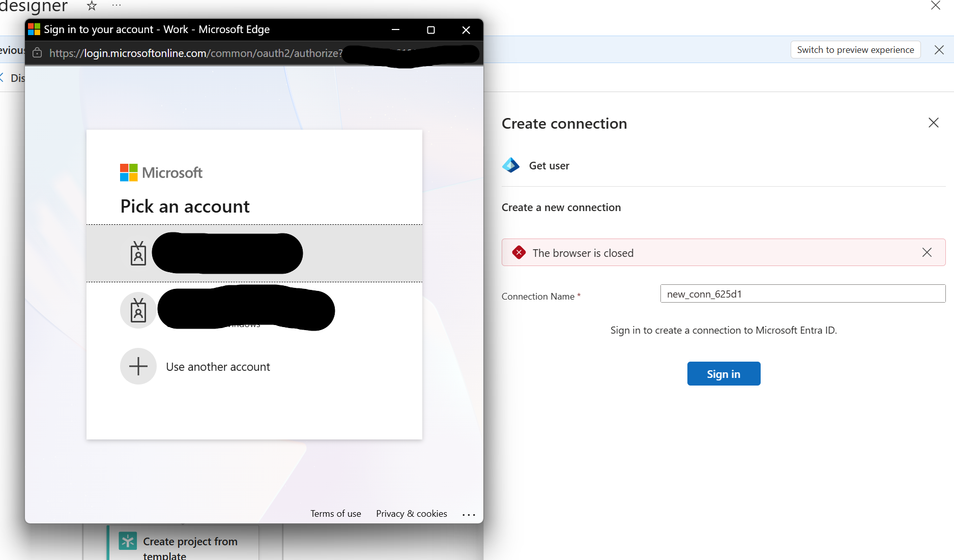
Task: Click the Get user label
Action: [x=549, y=165]
